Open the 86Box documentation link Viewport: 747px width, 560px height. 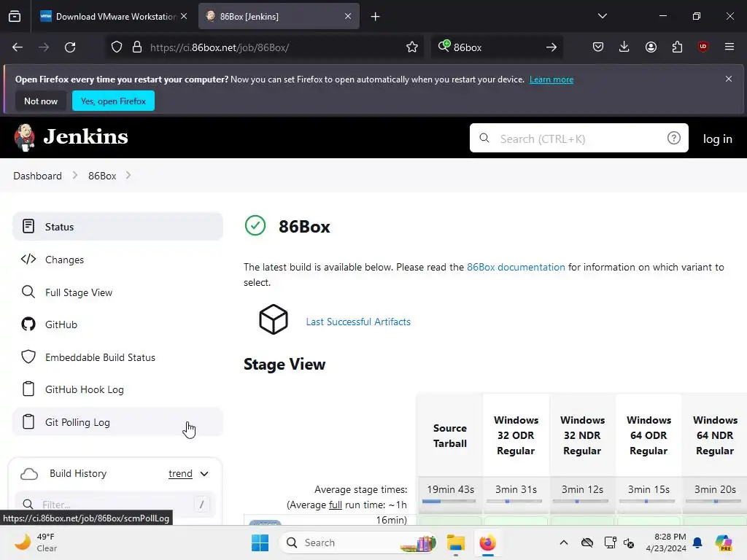click(516, 267)
